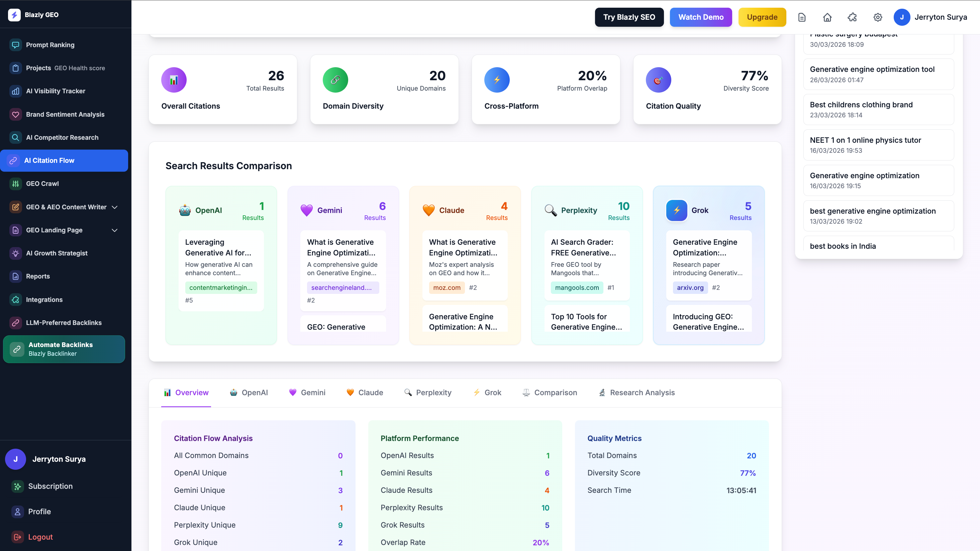Switch to the Research Analysis tab

637,393
